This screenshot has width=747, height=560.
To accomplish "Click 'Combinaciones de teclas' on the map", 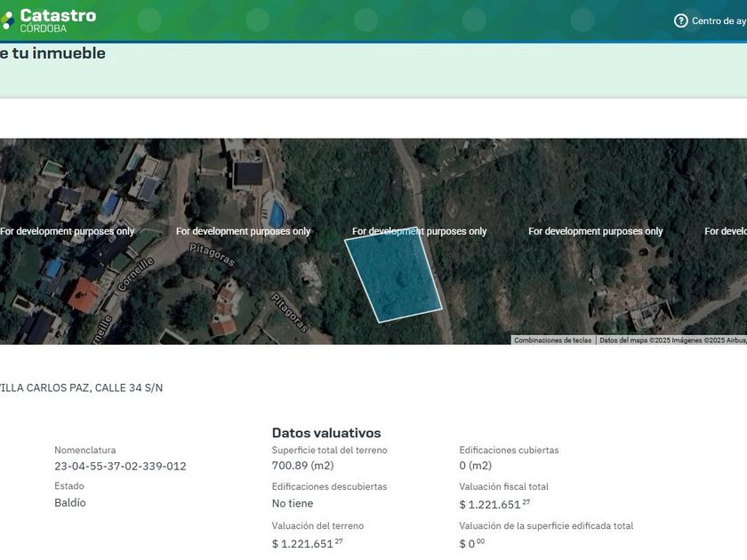I will (552, 340).
